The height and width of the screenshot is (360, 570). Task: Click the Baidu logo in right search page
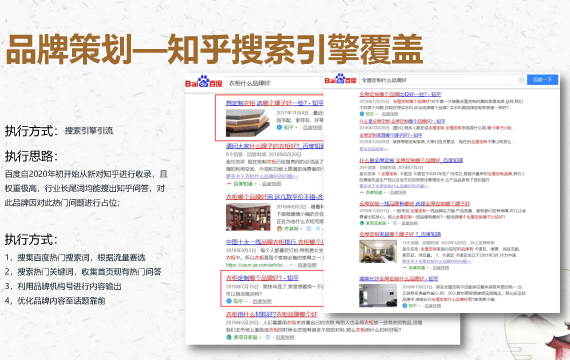[340, 79]
